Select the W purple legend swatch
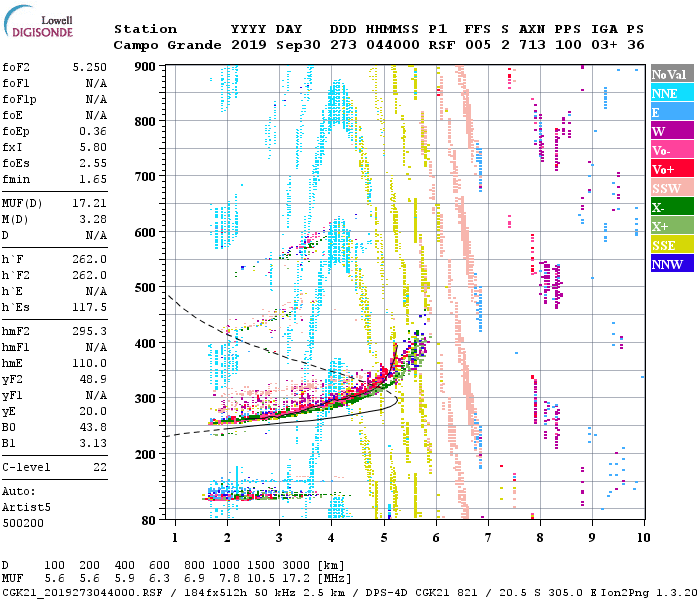This screenshot has height=600, width=700. [672, 131]
